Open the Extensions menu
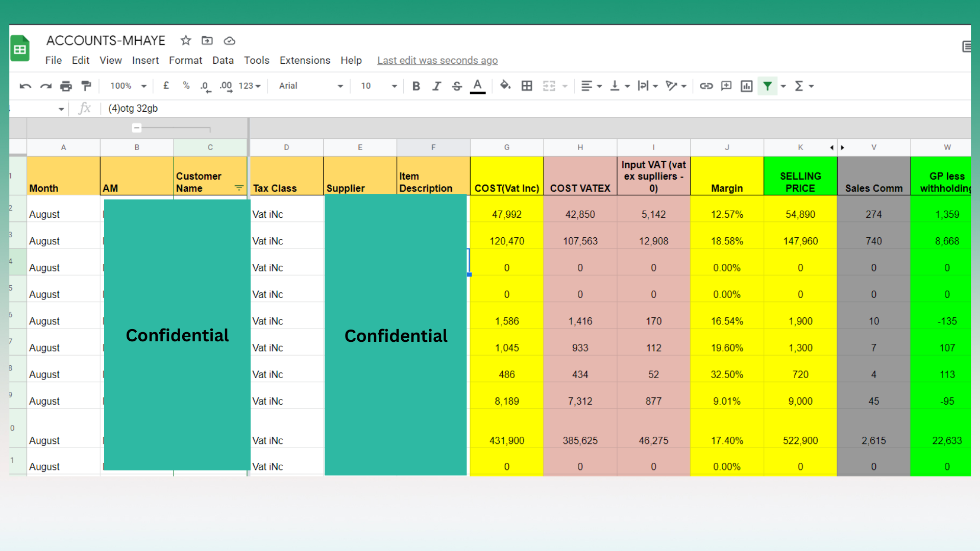This screenshot has width=980, height=551. (x=305, y=60)
